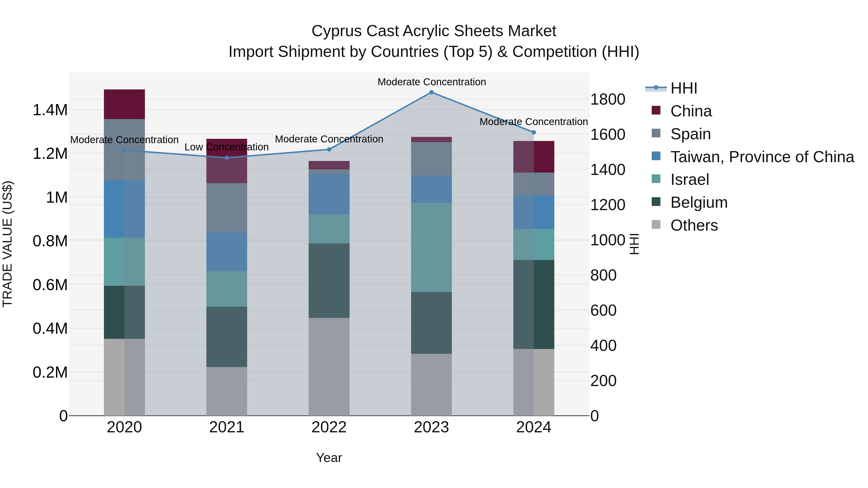Click the 2024 x-axis label
This screenshot has height=488, width=868.
(534, 427)
